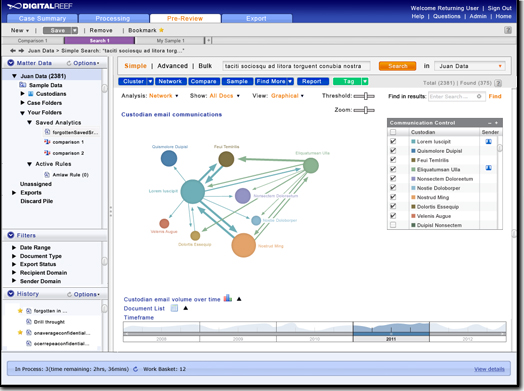Uncheck the Quismolore Duipisl custodian checkbox
The image size is (524, 391).
(x=393, y=151)
